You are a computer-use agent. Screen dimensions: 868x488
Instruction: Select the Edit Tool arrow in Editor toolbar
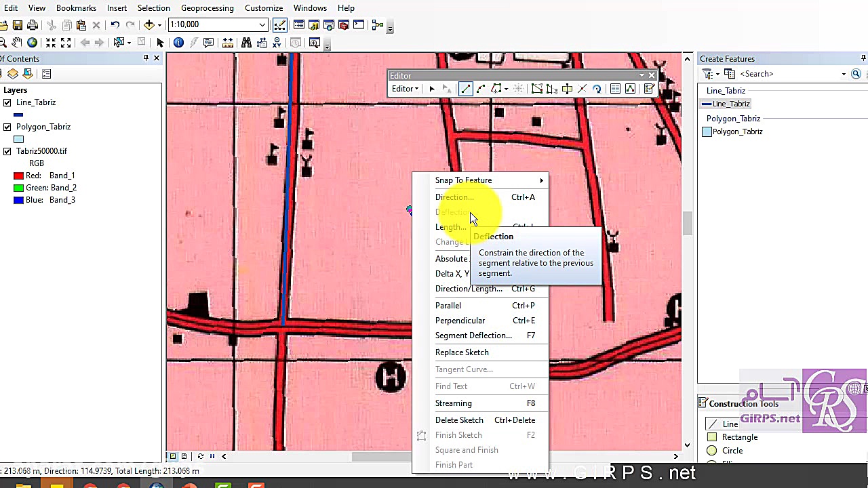[431, 89]
